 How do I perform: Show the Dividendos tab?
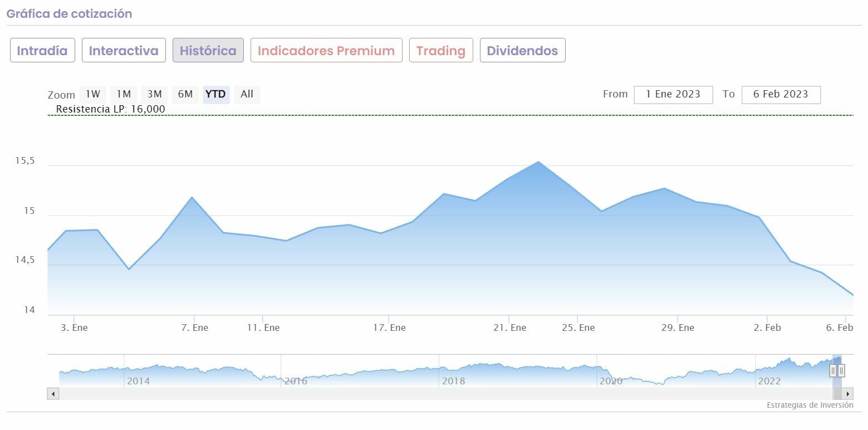pos(522,51)
